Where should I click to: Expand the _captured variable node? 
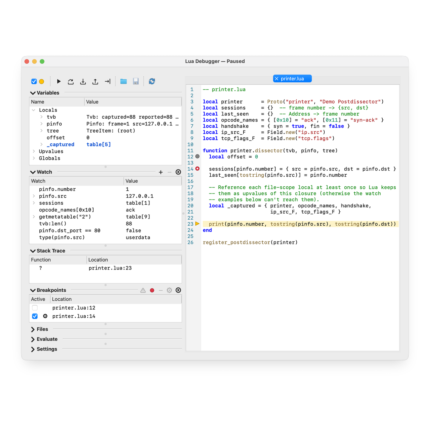[41, 144]
